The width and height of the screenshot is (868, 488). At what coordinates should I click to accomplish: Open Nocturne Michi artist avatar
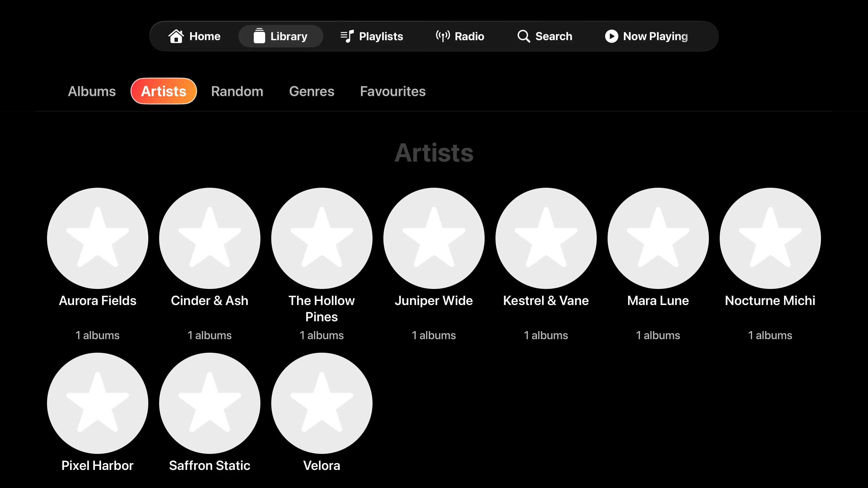(770, 238)
